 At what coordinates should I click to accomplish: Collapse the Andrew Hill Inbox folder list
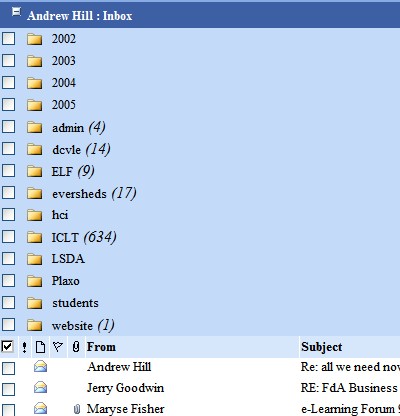[x=16, y=12]
